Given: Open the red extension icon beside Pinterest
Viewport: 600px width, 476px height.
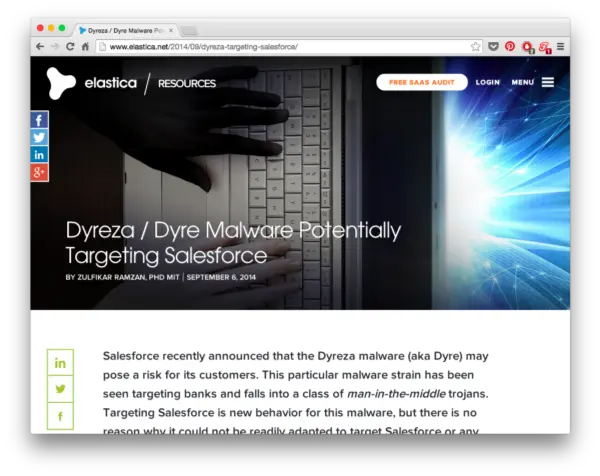Looking at the screenshot, I should (528, 47).
